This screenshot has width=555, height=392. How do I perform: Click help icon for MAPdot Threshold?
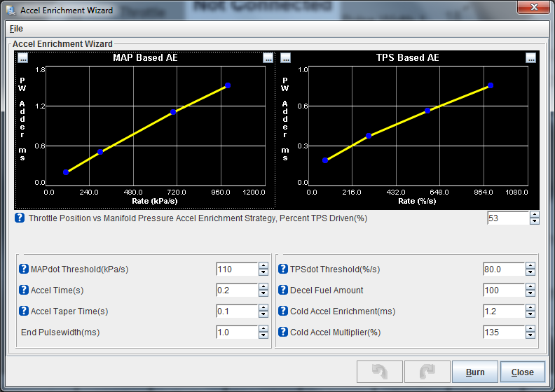[x=24, y=269]
